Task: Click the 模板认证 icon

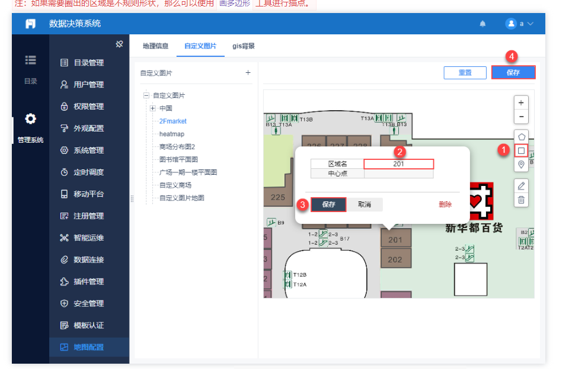Action: click(x=64, y=325)
